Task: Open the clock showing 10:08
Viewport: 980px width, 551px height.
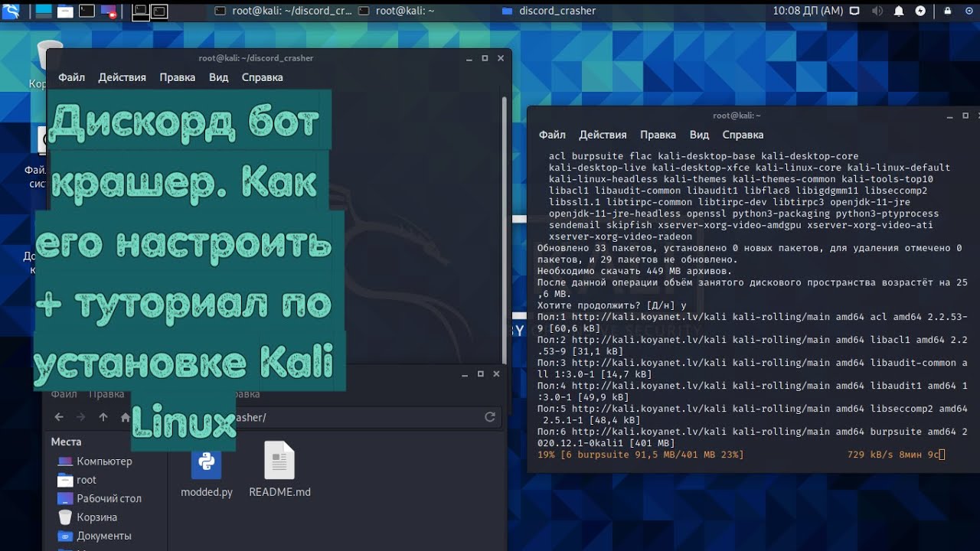Action: [x=808, y=11]
